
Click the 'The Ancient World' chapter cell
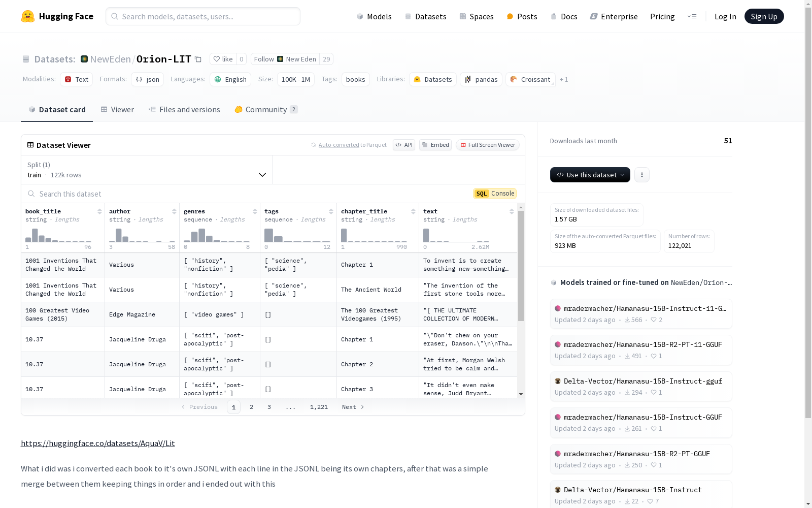point(378,290)
